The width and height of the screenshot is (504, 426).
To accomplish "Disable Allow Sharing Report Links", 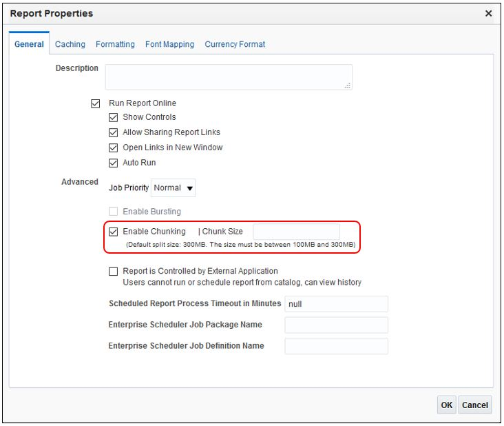I will point(114,133).
